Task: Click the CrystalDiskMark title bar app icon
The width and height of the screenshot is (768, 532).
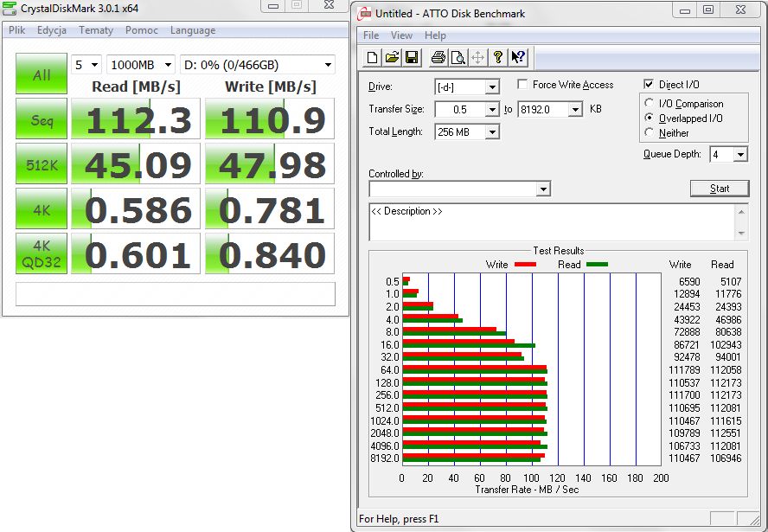Action: point(10,9)
